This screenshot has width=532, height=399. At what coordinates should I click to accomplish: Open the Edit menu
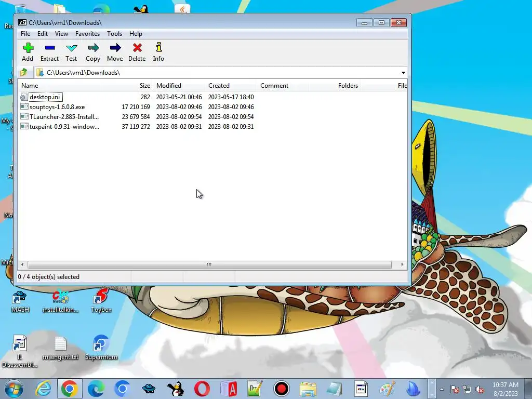pos(43,34)
